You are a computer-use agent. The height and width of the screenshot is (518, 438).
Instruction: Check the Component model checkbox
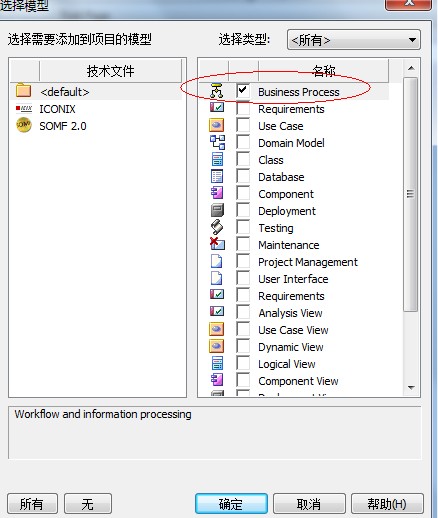pos(243,193)
